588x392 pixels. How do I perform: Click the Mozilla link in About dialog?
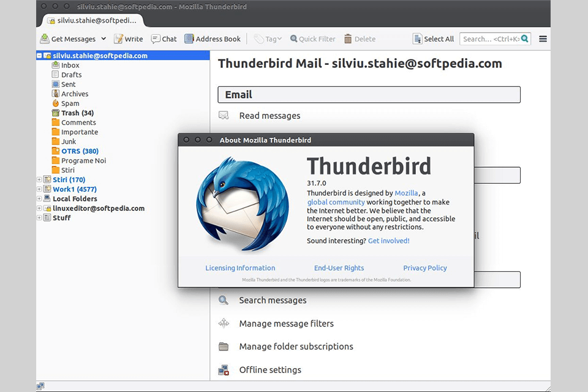pyautogui.click(x=406, y=193)
